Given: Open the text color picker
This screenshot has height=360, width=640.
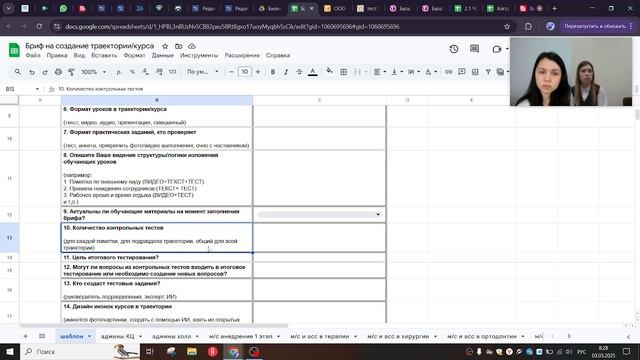Looking at the screenshot, I should [313, 72].
